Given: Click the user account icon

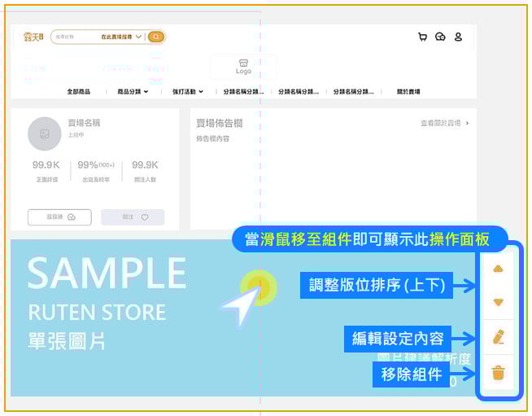Looking at the screenshot, I should click(458, 37).
